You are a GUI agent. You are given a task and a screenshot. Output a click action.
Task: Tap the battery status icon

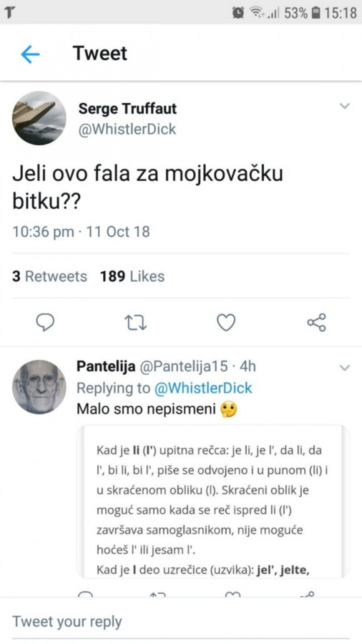[x=316, y=13]
